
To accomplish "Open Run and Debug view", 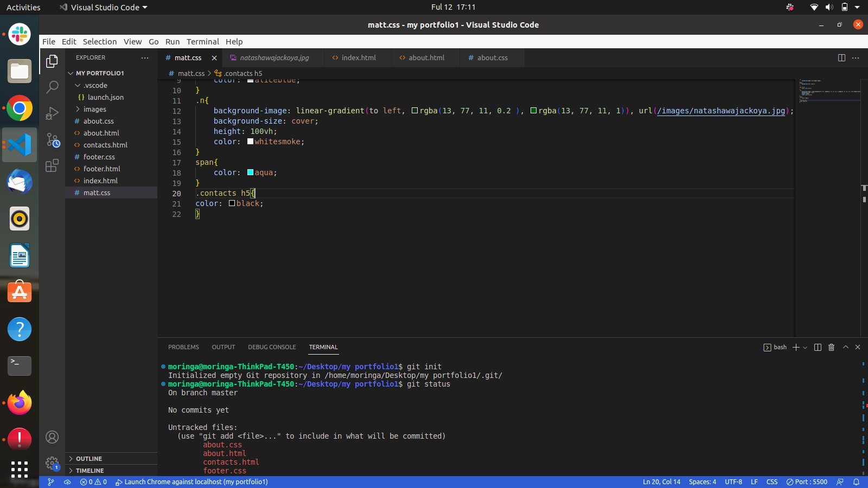I will tap(52, 113).
